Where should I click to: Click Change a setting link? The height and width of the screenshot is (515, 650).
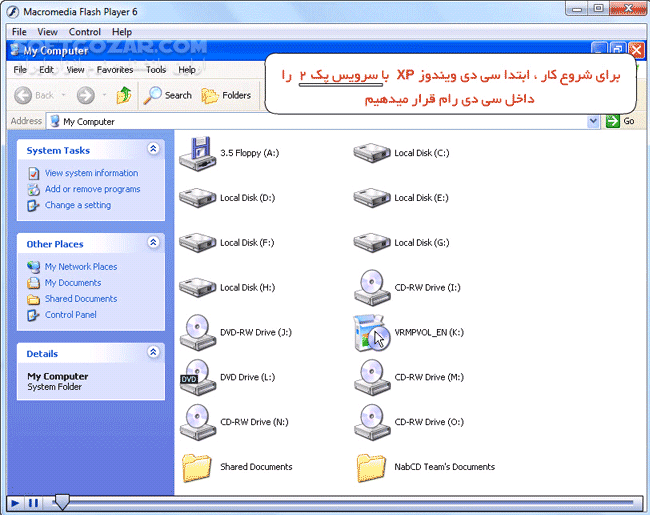78,205
